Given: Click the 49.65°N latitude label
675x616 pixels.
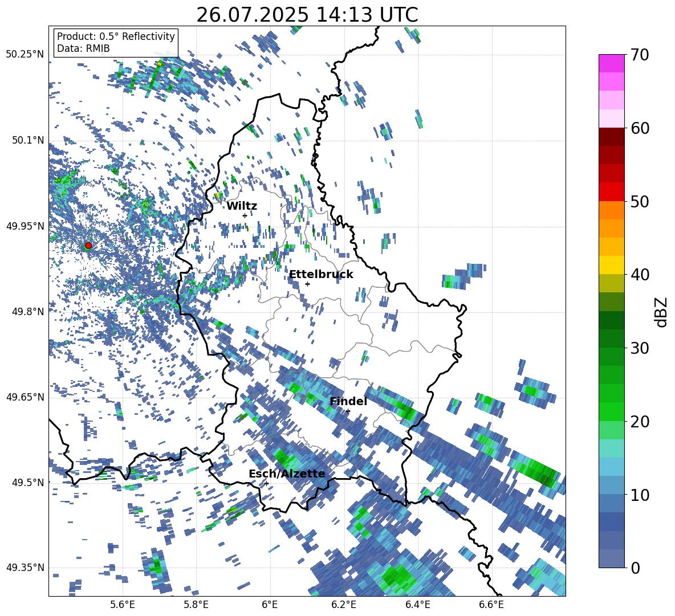Looking at the screenshot, I should pyautogui.click(x=25, y=397).
